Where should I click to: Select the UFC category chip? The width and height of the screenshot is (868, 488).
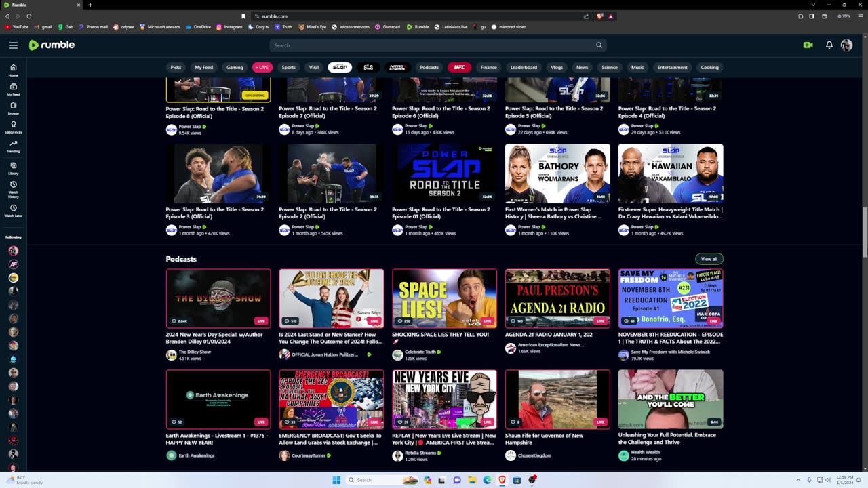tap(459, 67)
